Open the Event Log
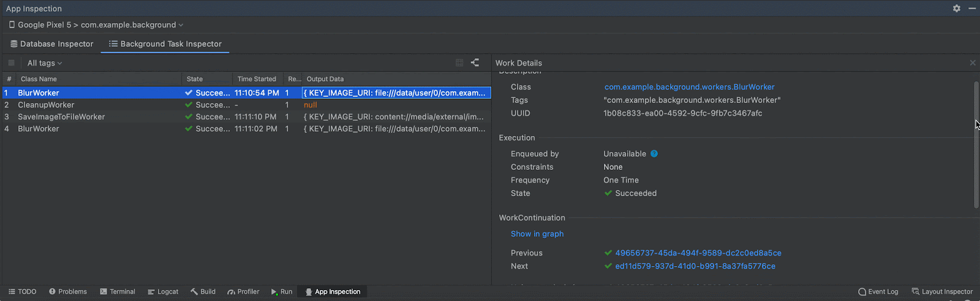This screenshot has width=980, height=301. click(878, 292)
